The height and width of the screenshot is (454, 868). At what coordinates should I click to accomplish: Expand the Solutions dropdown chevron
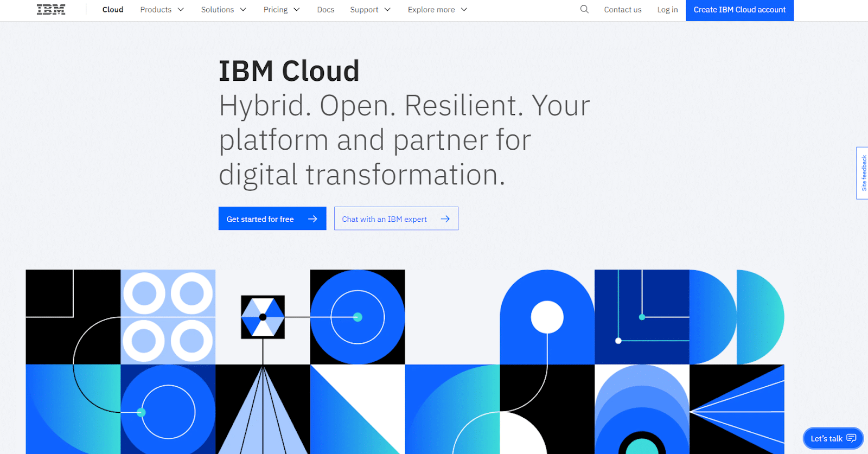point(243,10)
